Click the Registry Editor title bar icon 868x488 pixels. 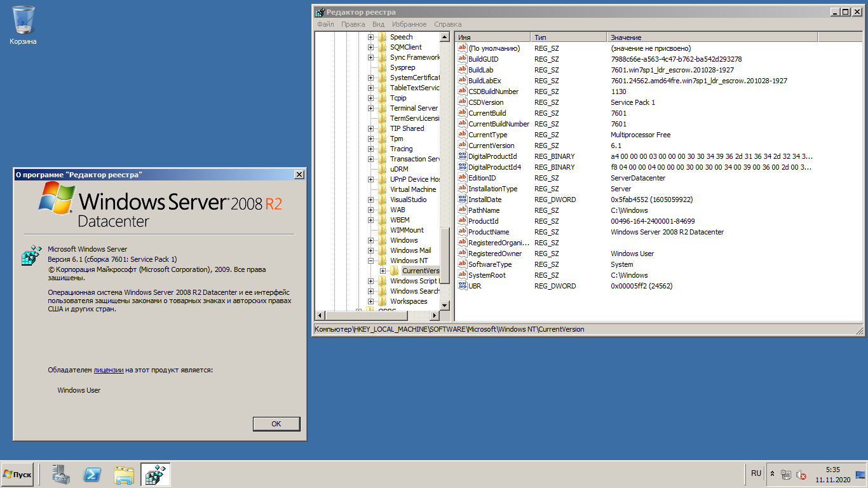[320, 12]
